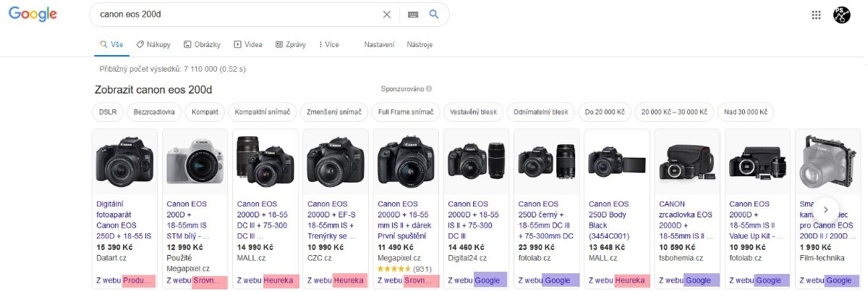The image size is (868, 292).
Task: Filter price Nad 30 000 Kč
Action: [x=746, y=112]
